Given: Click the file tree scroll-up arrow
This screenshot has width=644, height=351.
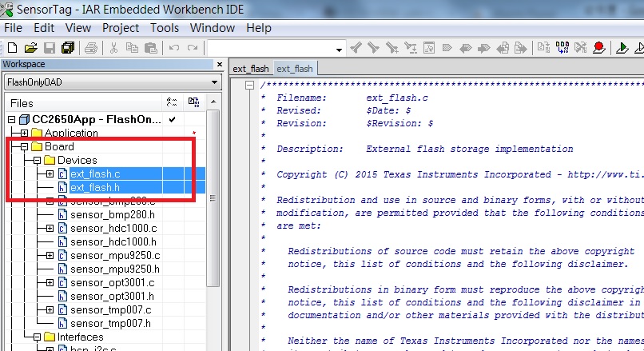Looking at the screenshot, I should pyautogui.click(x=213, y=102).
